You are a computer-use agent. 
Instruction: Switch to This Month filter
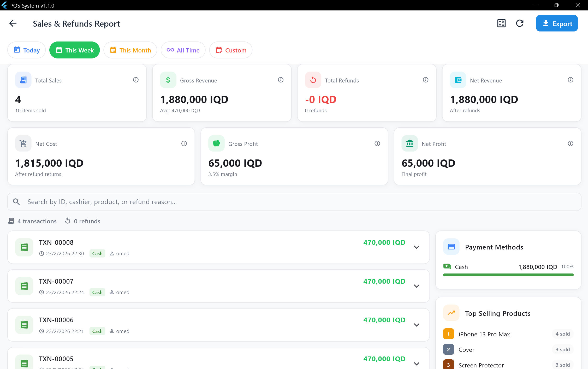tap(130, 50)
